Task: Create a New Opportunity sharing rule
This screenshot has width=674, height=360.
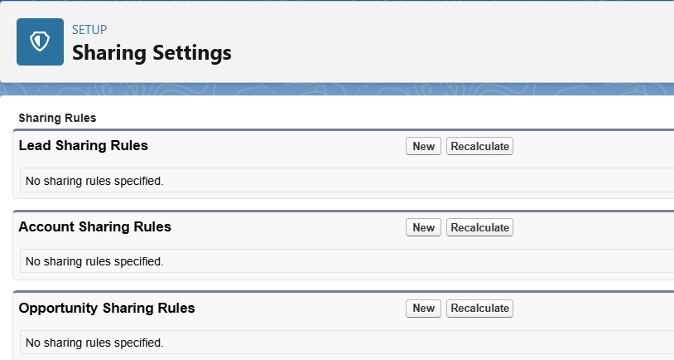Action: click(423, 308)
